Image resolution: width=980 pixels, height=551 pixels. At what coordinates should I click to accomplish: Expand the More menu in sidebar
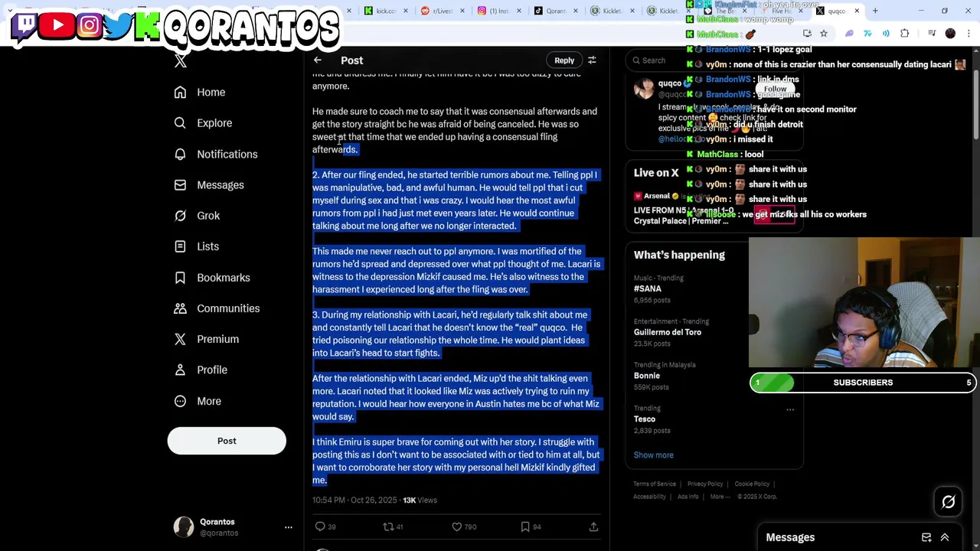[x=198, y=400]
